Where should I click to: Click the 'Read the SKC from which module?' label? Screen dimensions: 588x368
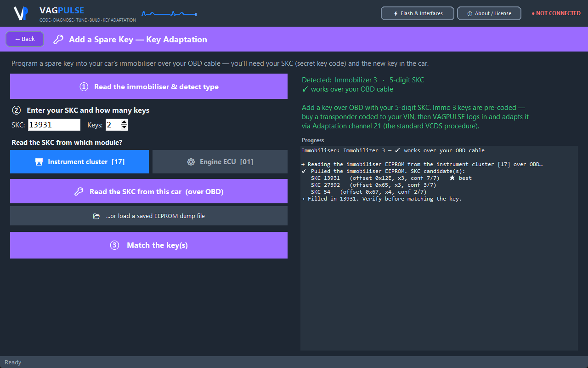[67, 143]
